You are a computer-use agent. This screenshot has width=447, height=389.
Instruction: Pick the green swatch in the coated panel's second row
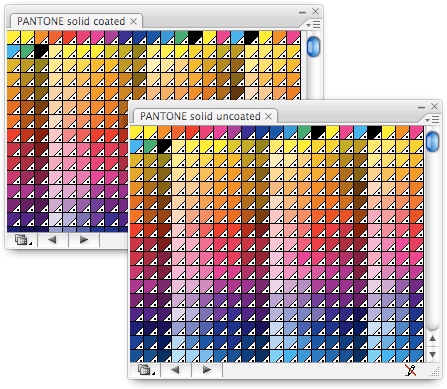point(27,52)
